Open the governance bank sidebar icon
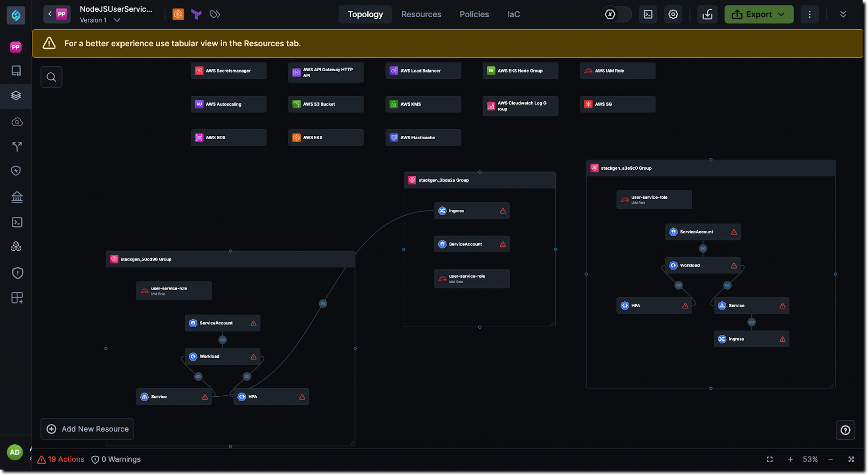The width and height of the screenshot is (868, 475). (17, 197)
